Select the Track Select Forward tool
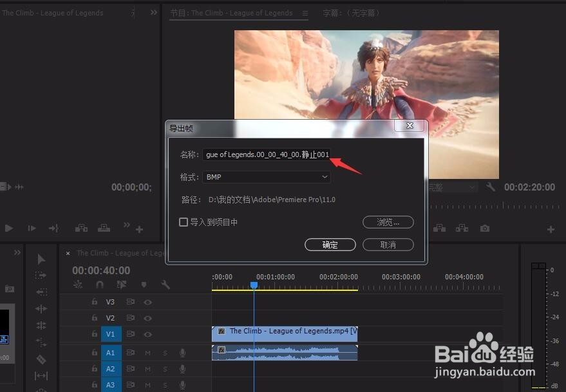The image size is (566, 392). pos(41,275)
